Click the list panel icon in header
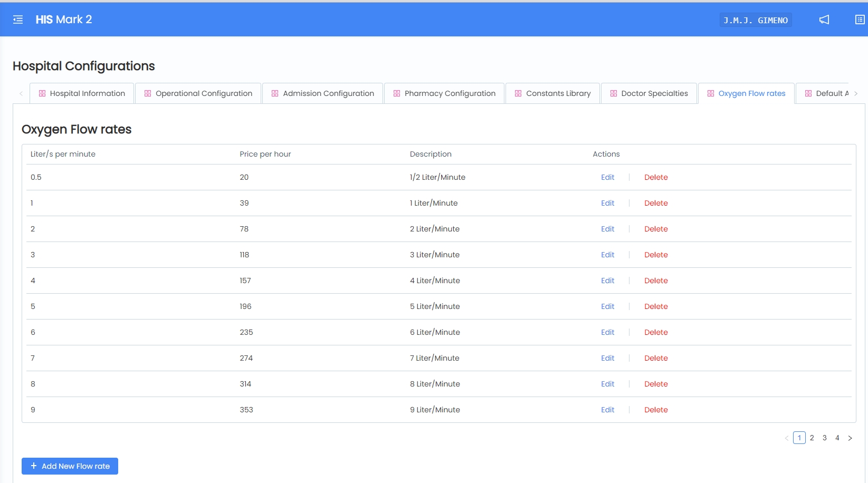The width and height of the screenshot is (868, 483). (x=860, y=20)
